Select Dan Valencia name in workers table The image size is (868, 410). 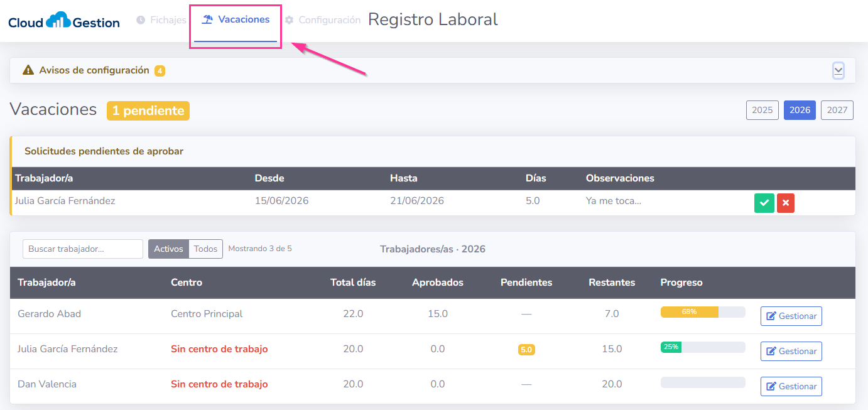47,384
